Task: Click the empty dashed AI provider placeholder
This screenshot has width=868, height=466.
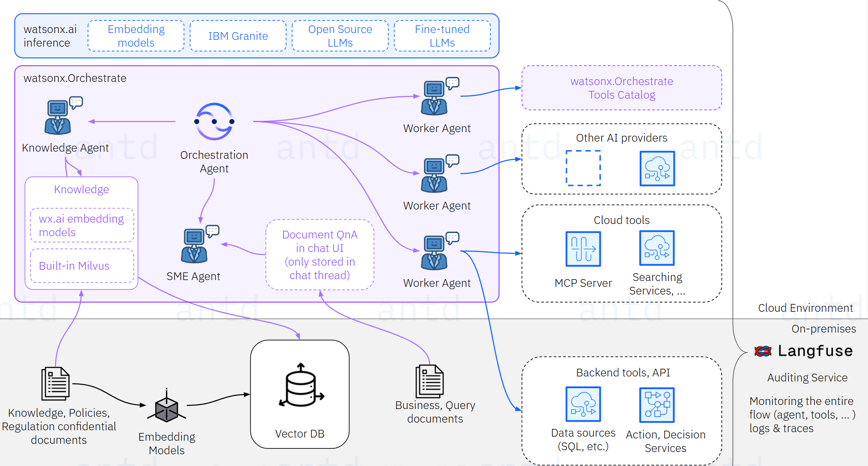Action: [x=583, y=168]
